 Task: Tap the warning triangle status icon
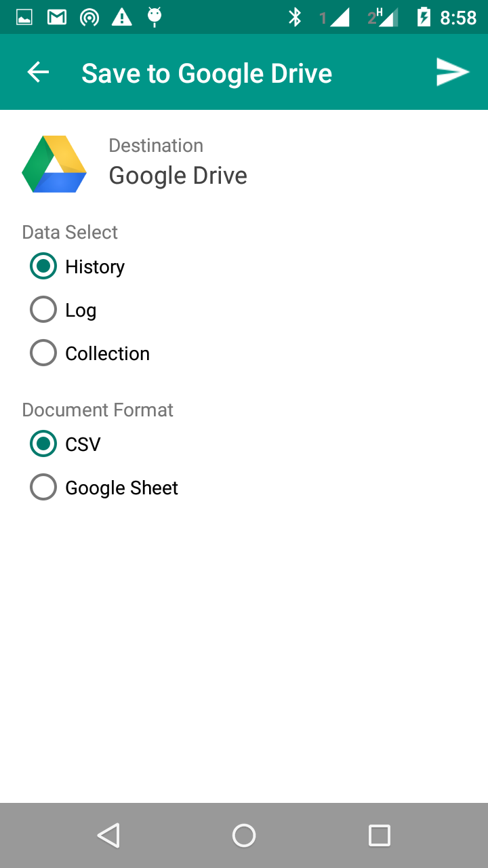122,17
